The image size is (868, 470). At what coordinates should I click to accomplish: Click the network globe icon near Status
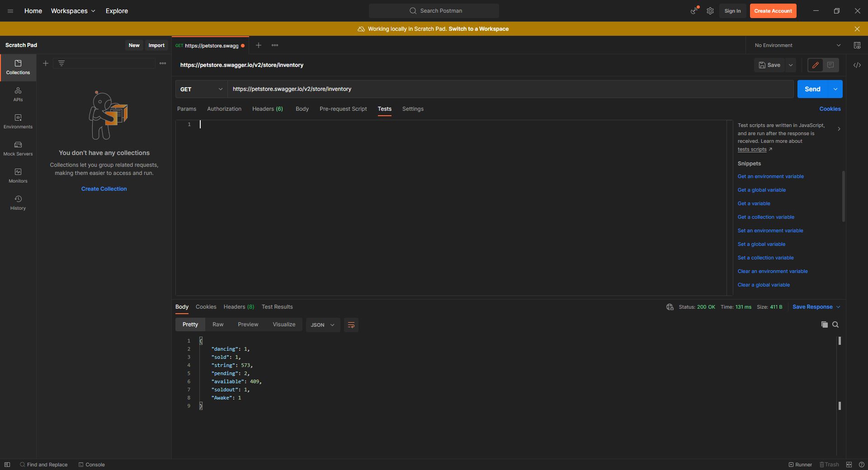tap(670, 307)
